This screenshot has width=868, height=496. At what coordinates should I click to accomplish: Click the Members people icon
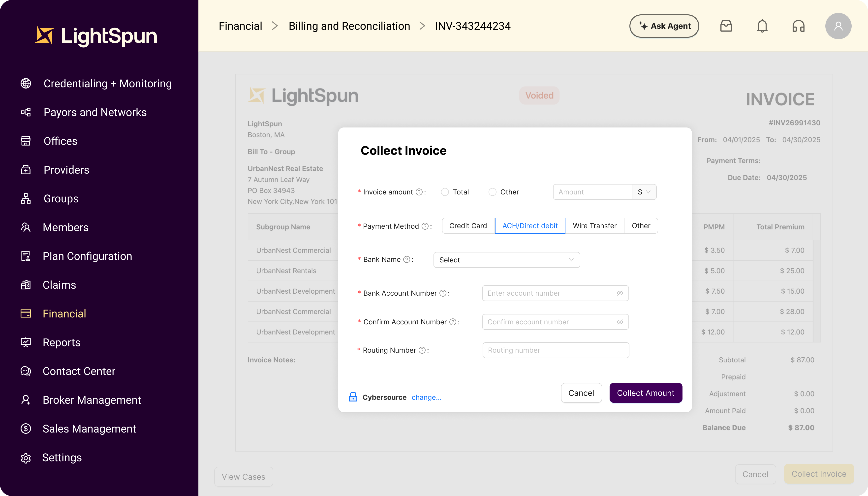click(26, 227)
